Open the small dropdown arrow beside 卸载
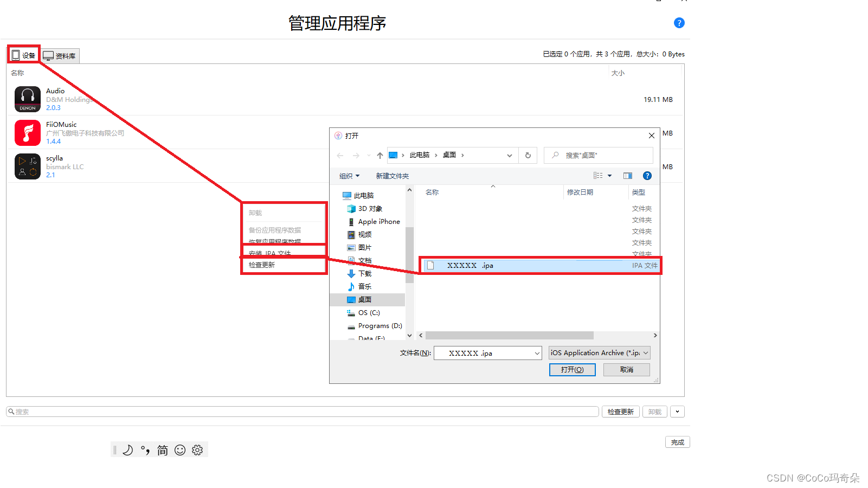The width and height of the screenshot is (868, 488). (x=677, y=412)
